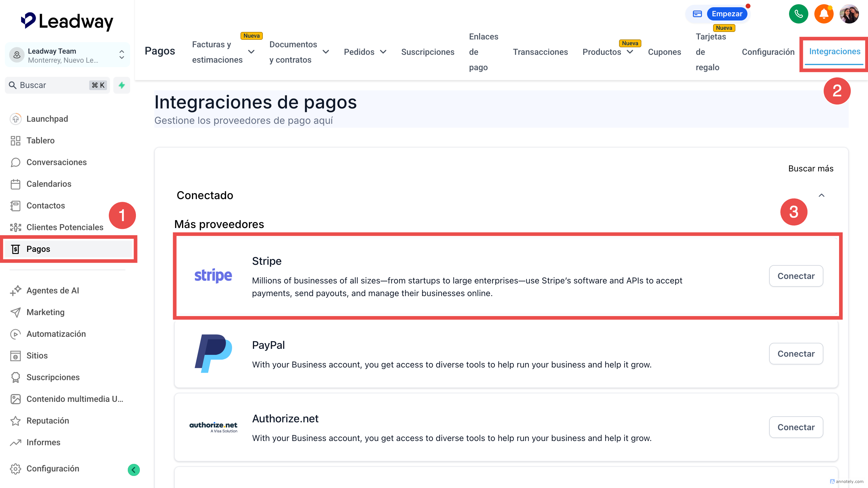Click the lightning bolt quick actions icon
The image size is (868, 488).
[122, 85]
